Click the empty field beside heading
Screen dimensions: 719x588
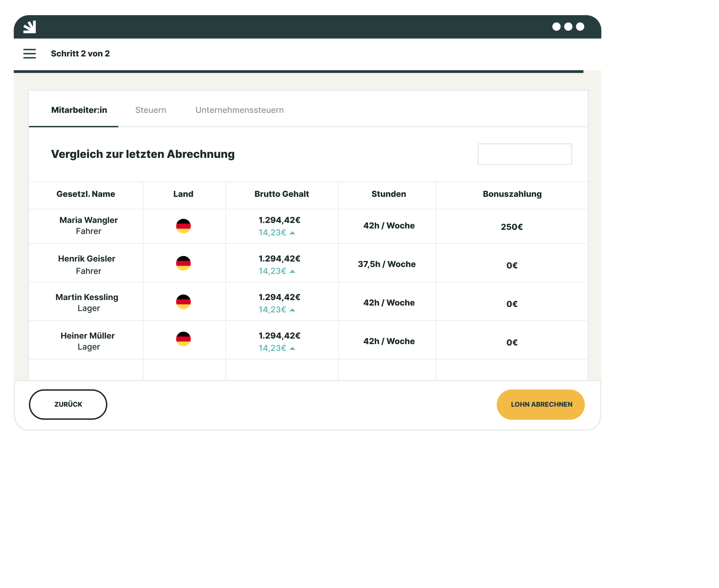(525, 154)
